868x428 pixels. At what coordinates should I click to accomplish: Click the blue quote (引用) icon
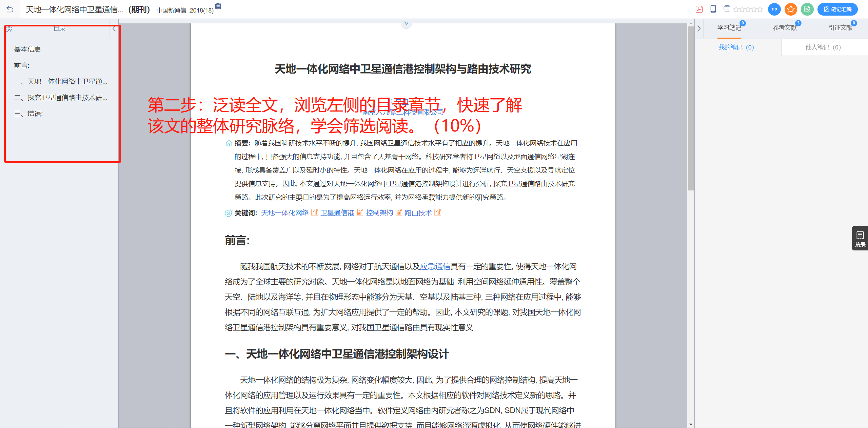coord(774,9)
